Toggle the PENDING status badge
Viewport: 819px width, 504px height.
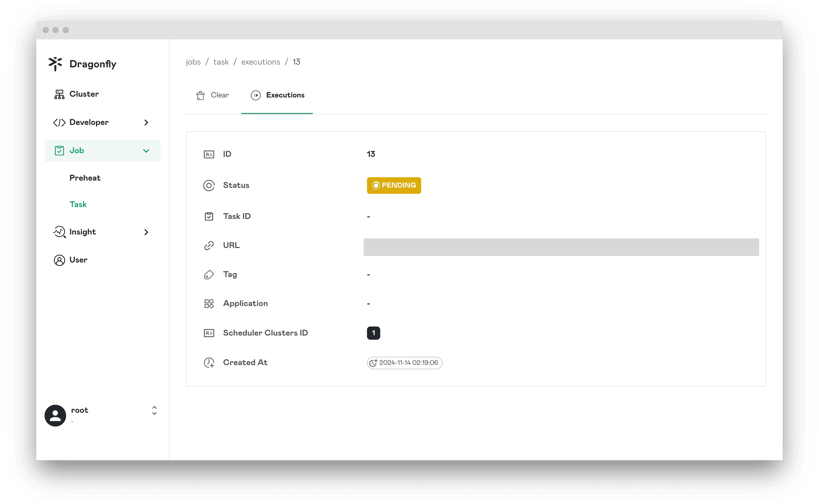point(393,185)
